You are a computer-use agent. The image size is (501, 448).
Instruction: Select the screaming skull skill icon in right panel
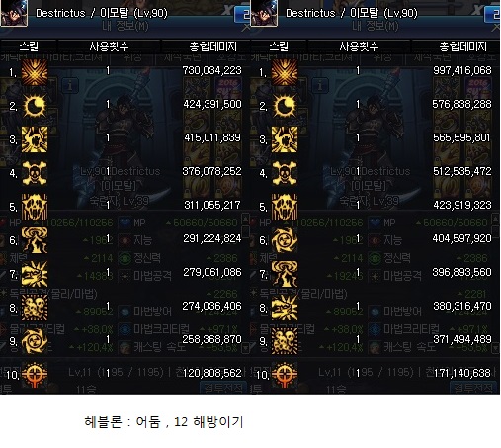[285, 207]
